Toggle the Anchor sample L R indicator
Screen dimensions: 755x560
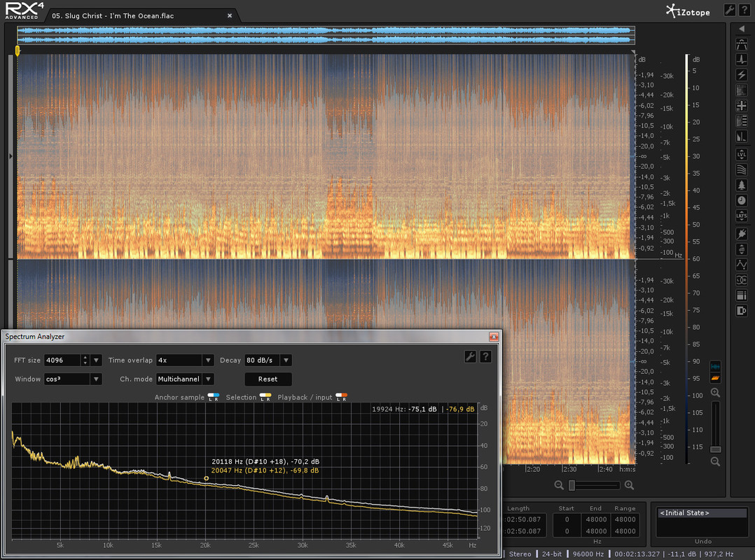click(x=214, y=397)
